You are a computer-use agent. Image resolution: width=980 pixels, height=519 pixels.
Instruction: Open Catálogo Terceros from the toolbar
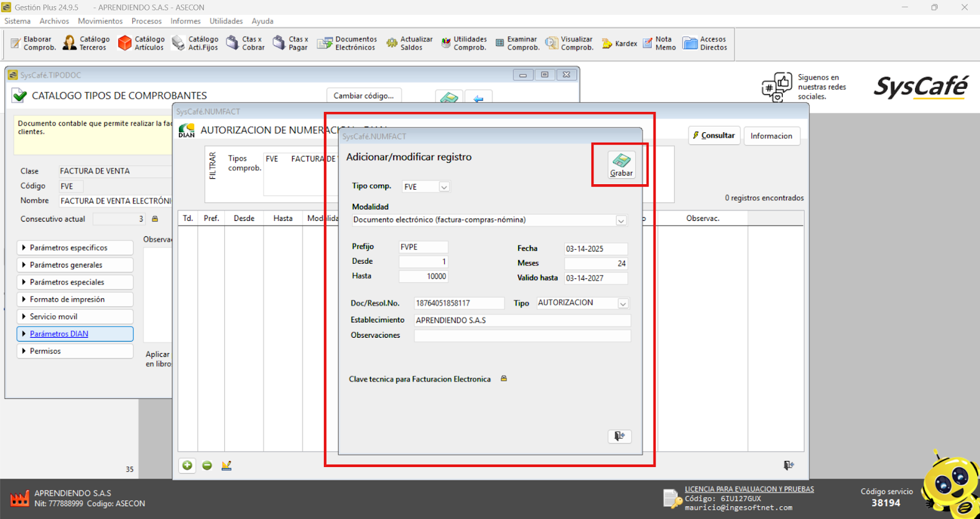86,43
